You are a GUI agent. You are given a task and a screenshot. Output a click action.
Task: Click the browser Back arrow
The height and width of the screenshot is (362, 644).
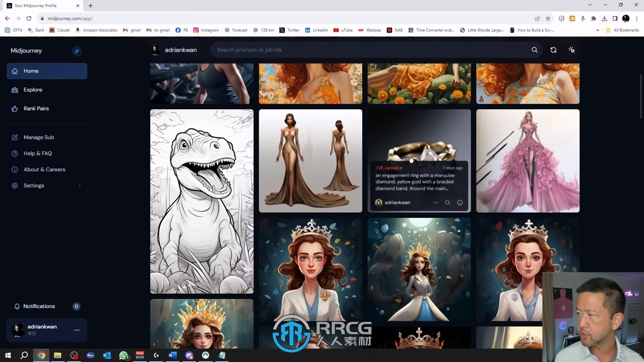pos(7,19)
